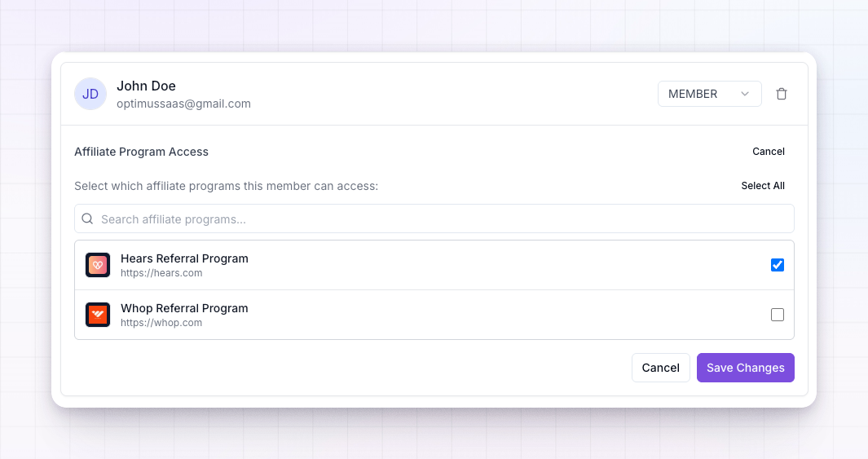The image size is (868, 459).
Task: Click the JD avatar circle
Action: 90,94
